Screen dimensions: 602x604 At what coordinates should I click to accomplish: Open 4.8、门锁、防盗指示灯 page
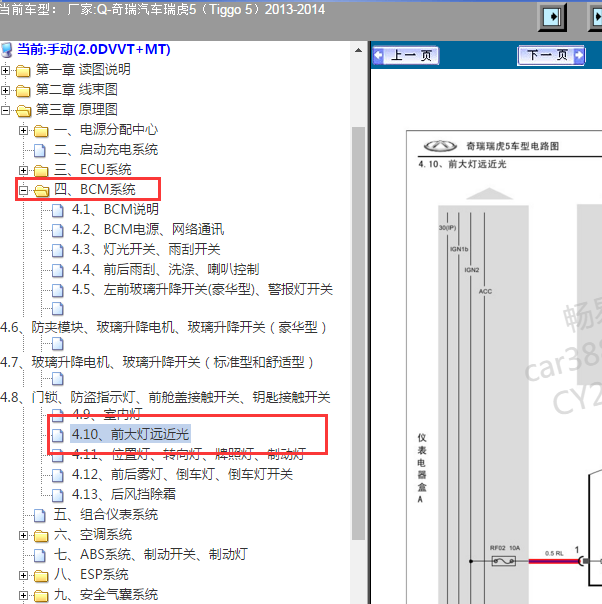click(166, 398)
